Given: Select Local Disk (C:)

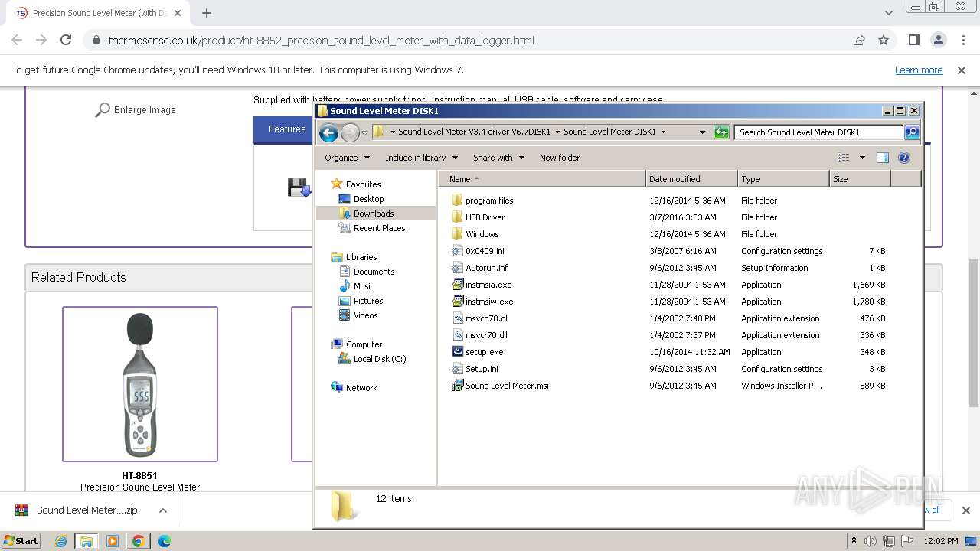Looking at the screenshot, I should (x=380, y=359).
